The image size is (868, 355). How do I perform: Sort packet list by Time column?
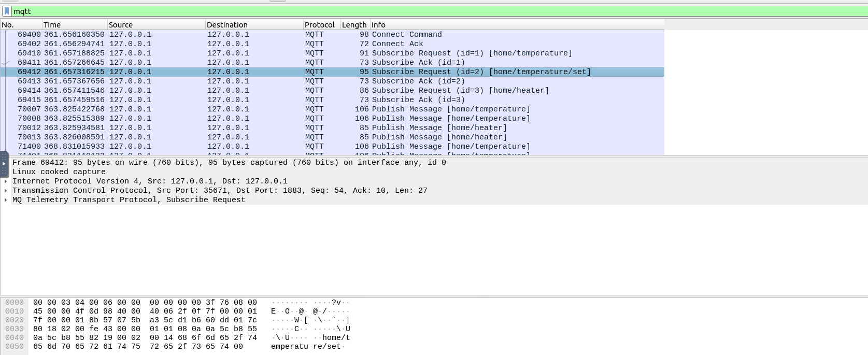click(x=74, y=25)
